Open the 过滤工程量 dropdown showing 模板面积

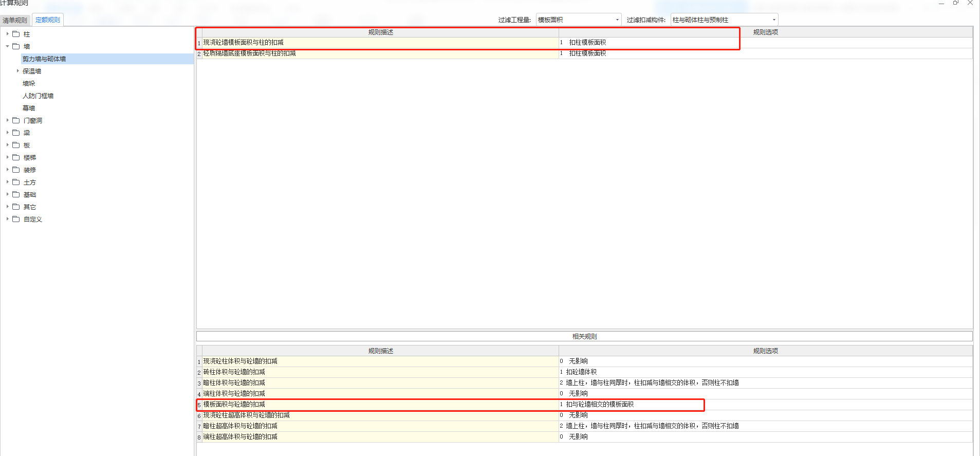coord(579,20)
